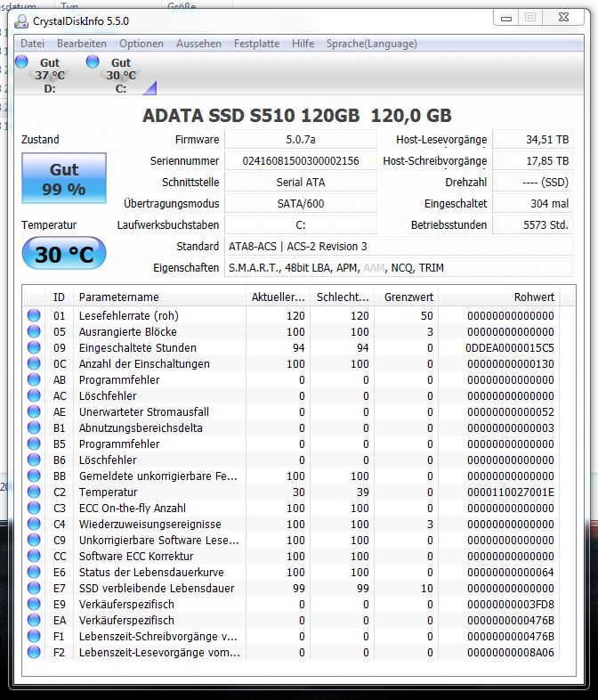Open the Sprache(Language) menu
This screenshot has height=700, width=598.
[371, 44]
